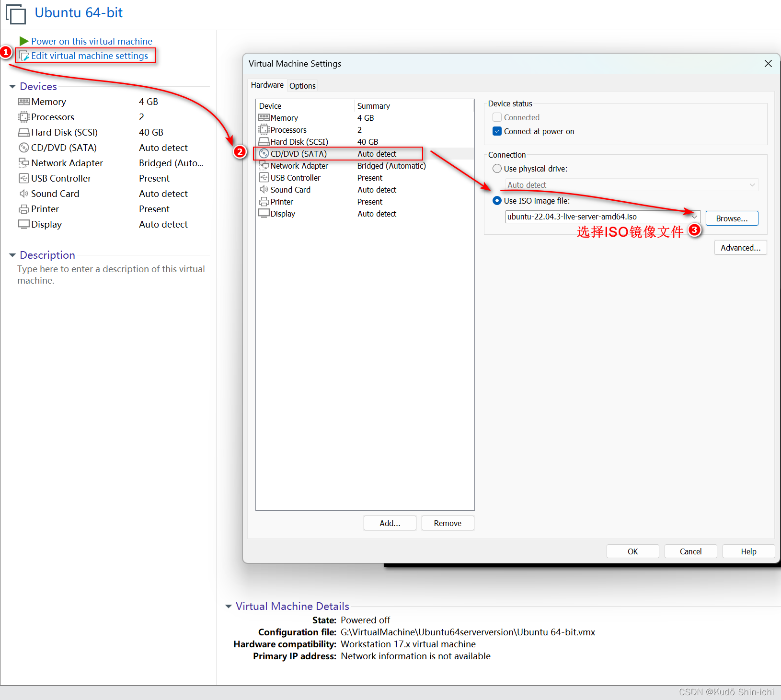Click USB Controller icon in settings Hardware list
This screenshot has height=700, width=781.
pyautogui.click(x=264, y=177)
